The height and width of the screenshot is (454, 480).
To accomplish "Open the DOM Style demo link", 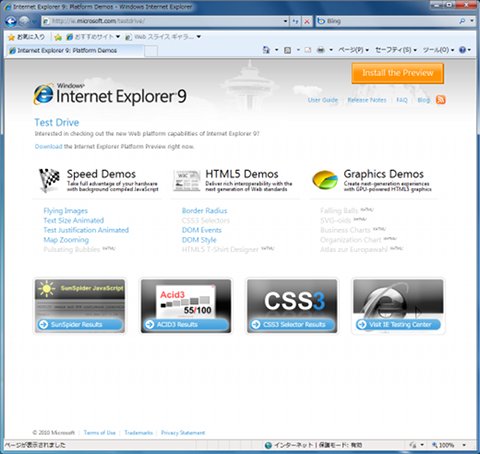I will pyautogui.click(x=199, y=240).
